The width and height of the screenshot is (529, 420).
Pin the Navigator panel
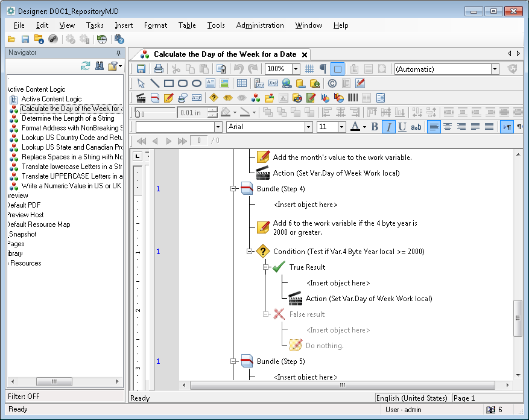[118, 53]
